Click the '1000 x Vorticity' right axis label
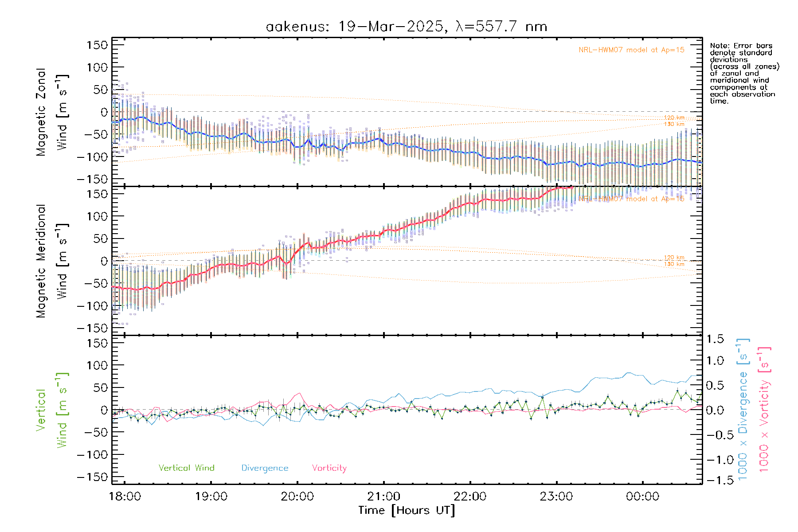Image resolution: width=798 pixels, height=532 pixels. pos(764,410)
